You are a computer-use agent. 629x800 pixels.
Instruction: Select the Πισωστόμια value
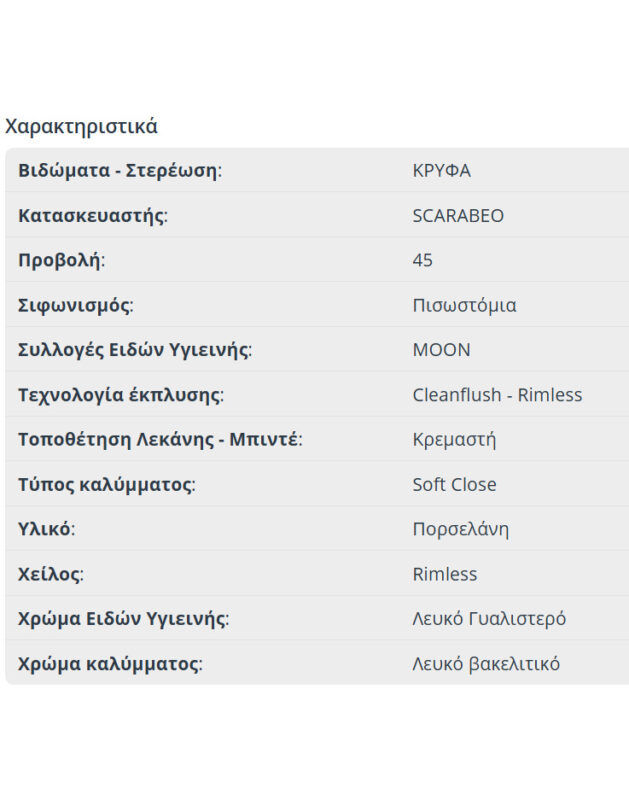pyautogui.click(x=464, y=305)
